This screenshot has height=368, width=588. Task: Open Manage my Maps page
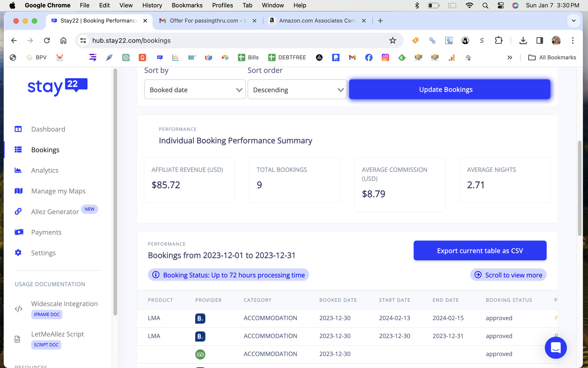click(58, 191)
